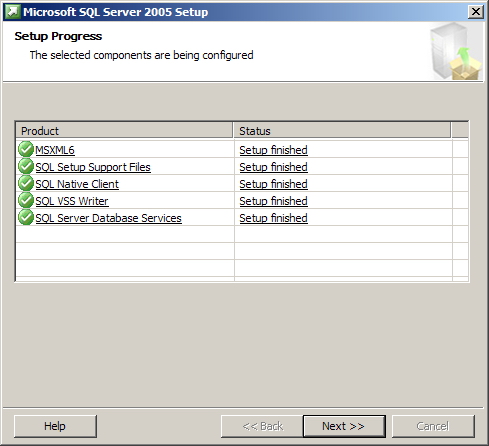Sort by the Status column header
Image resolution: width=489 pixels, height=446 pixels.
pyautogui.click(x=342, y=130)
